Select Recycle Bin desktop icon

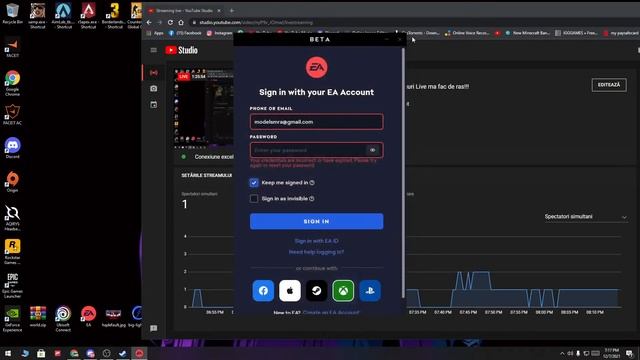click(x=12, y=13)
